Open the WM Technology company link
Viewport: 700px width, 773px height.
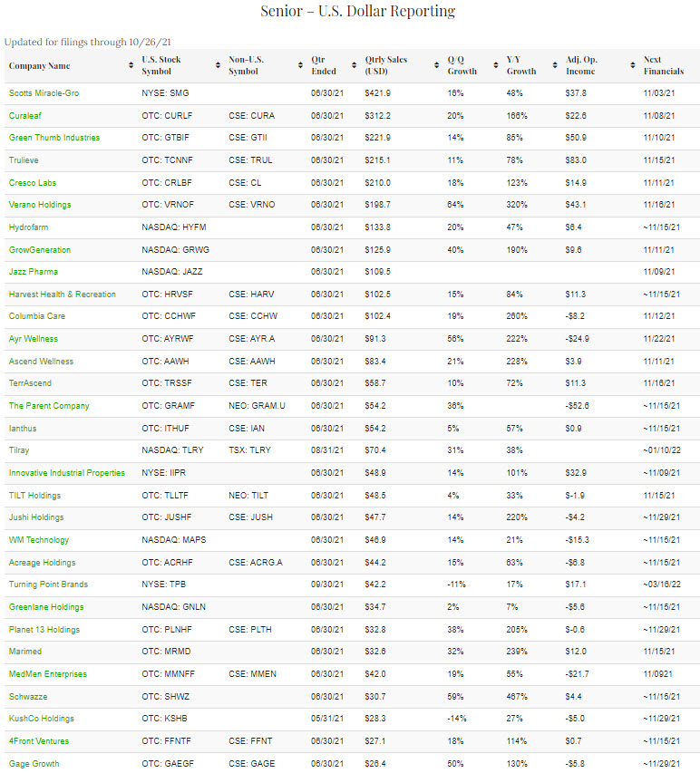coord(39,540)
